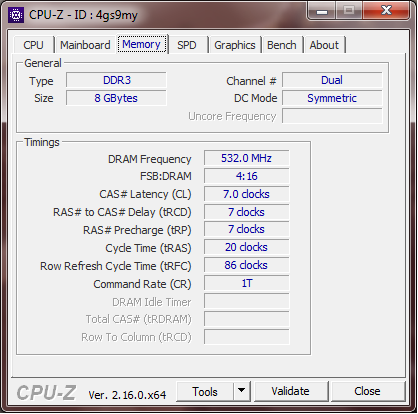418x414 pixels.
Task: Click the empty DRAM Idle Timer field
Action: pos(247,301)
